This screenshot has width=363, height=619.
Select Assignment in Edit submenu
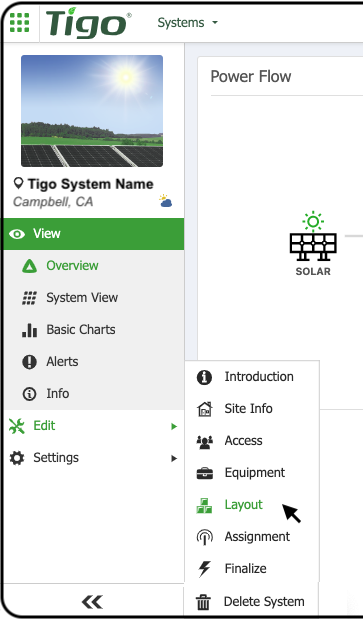(x=257, y=536)
